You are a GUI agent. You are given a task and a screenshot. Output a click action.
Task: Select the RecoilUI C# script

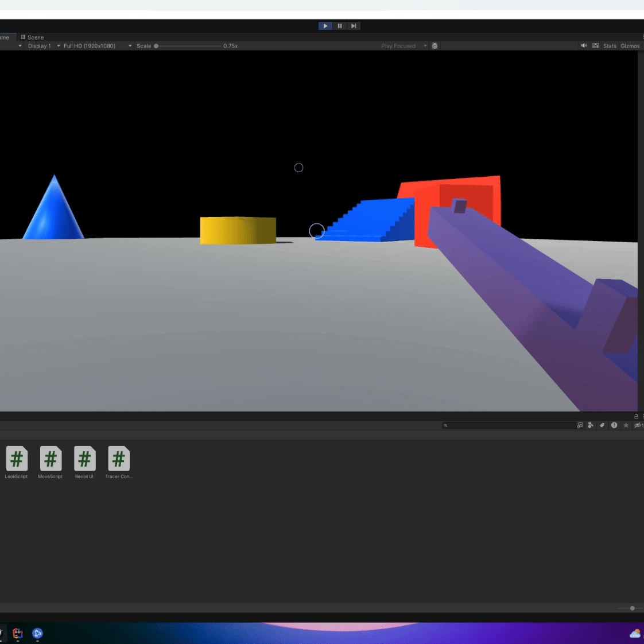(84, 459)
